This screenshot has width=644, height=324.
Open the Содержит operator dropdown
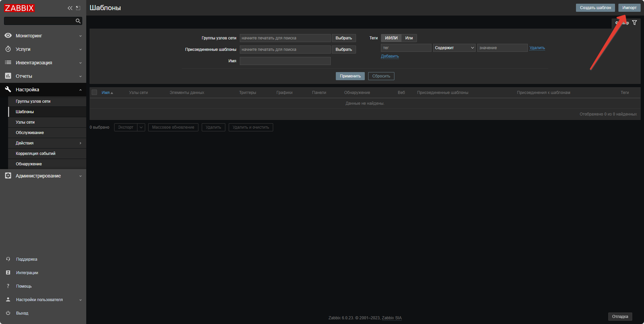[x=454, y=48]
